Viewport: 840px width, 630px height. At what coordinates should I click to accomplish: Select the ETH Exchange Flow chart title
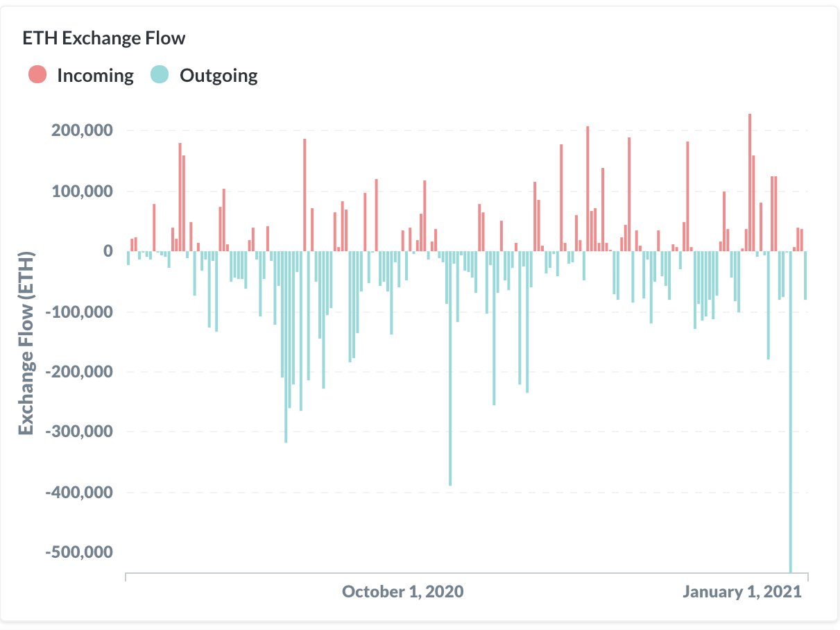tap(104, 38)
